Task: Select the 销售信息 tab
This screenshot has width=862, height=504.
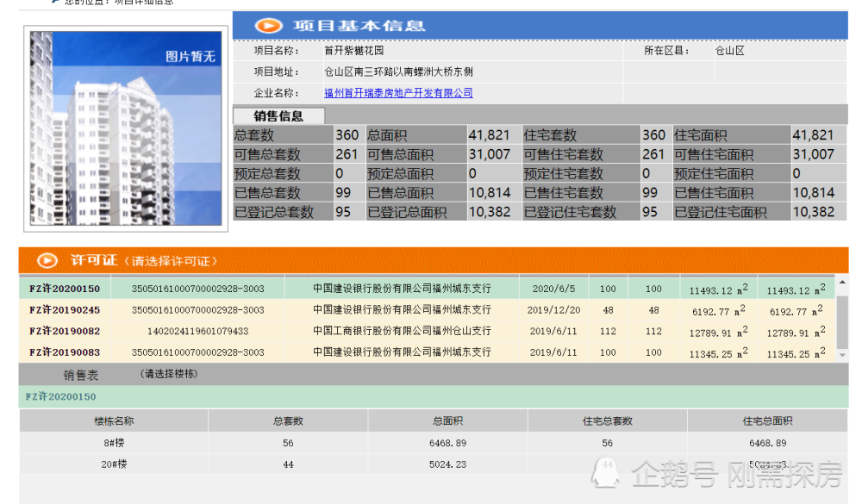Action: click(x=278, y=116)
